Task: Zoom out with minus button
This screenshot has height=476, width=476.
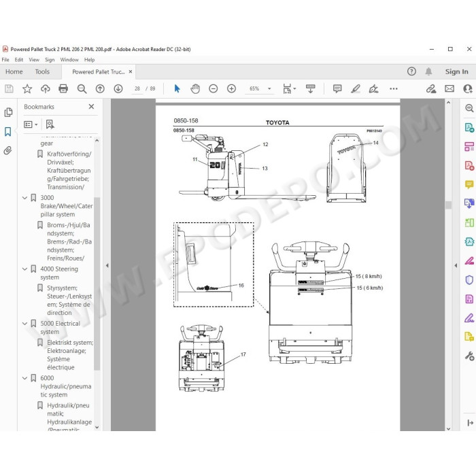Action: (214, 88)
